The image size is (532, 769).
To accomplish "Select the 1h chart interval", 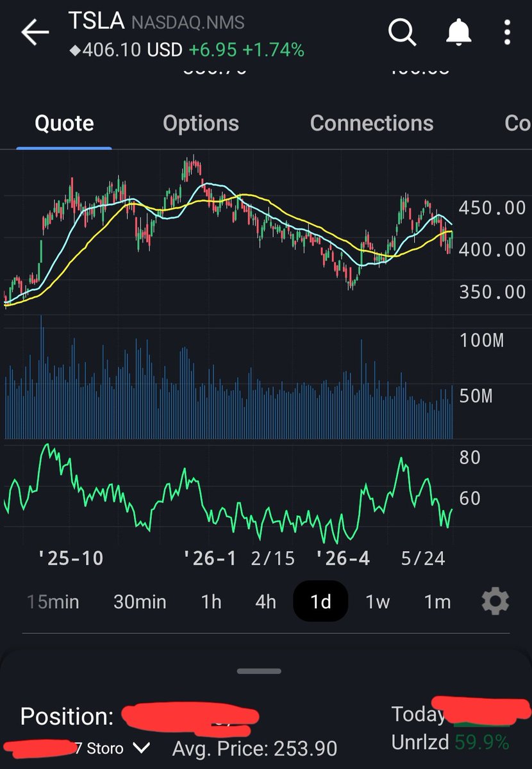I will coord(211,602).
